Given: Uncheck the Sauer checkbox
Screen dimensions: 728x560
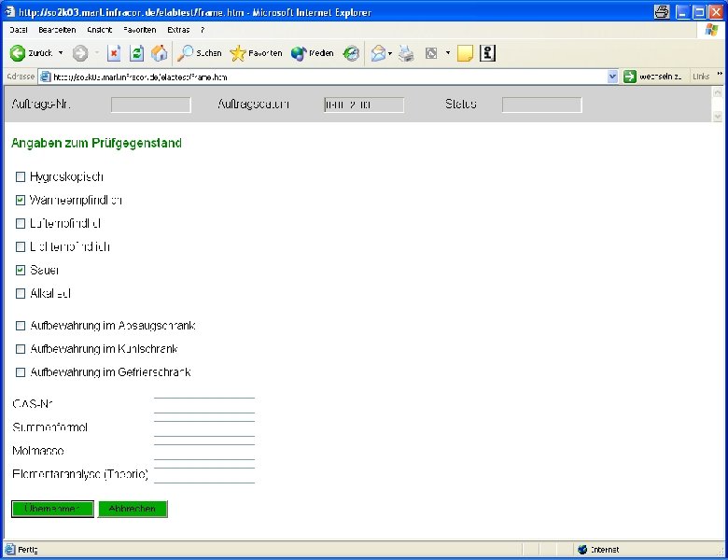Looking at the screenshot, I should [x=21, y=271].
